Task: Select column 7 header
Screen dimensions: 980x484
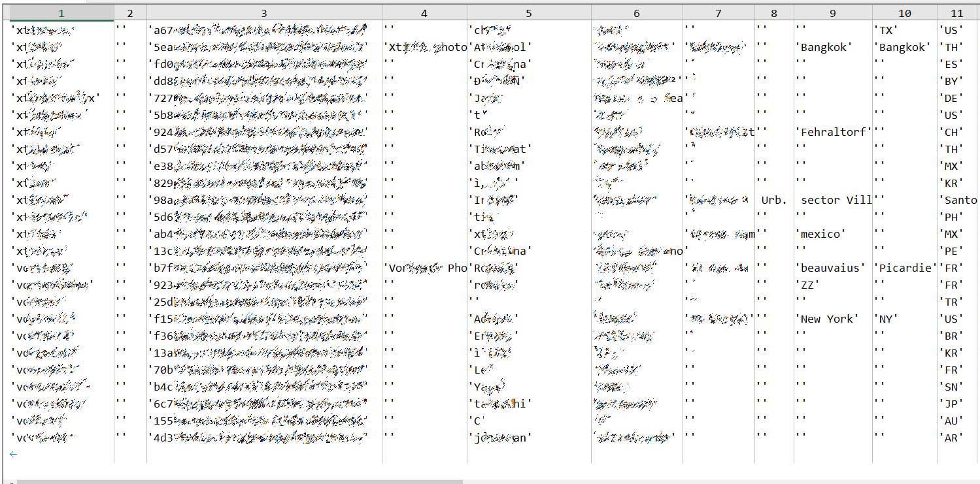Action: [718, 13]
